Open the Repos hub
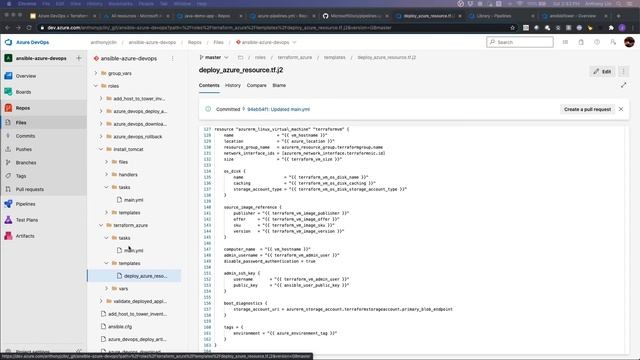Image resolution: width=640 pixels, height=360 pixels. pos(23,108)
